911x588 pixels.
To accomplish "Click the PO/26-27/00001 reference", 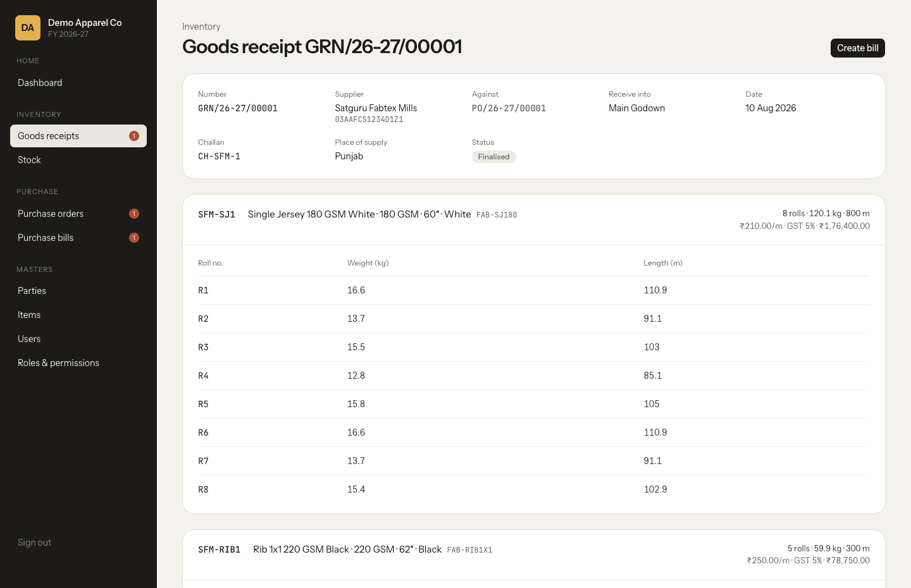I will 509,108.
